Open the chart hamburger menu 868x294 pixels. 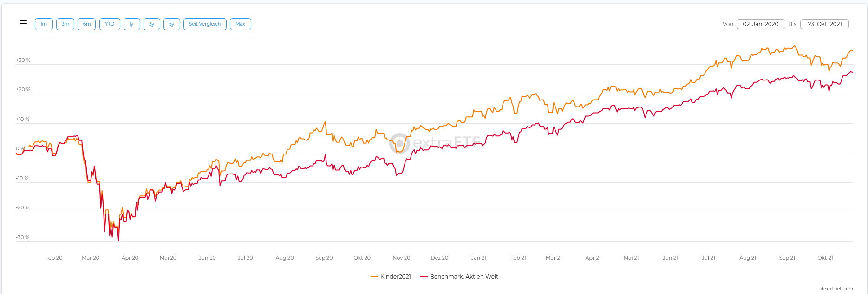click(23, 24)
